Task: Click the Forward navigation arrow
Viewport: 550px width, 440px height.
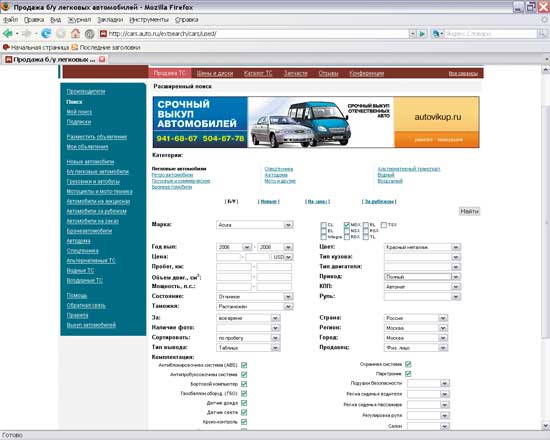Action: coord(26,34)
